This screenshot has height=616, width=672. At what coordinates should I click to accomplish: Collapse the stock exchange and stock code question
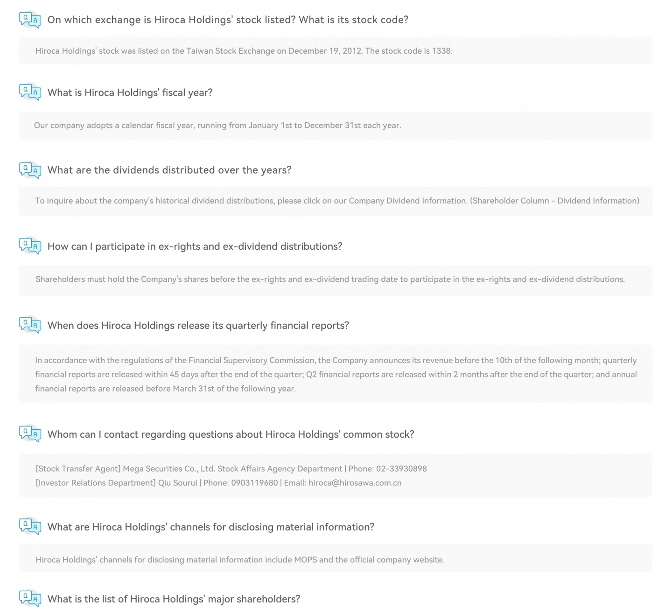click(x=228, y=20)
